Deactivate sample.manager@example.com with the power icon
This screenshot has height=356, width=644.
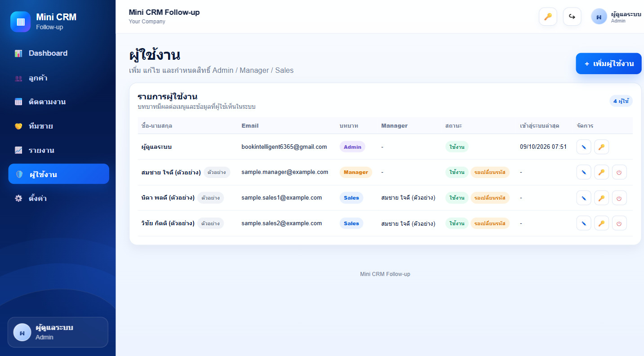click(619, 172)
